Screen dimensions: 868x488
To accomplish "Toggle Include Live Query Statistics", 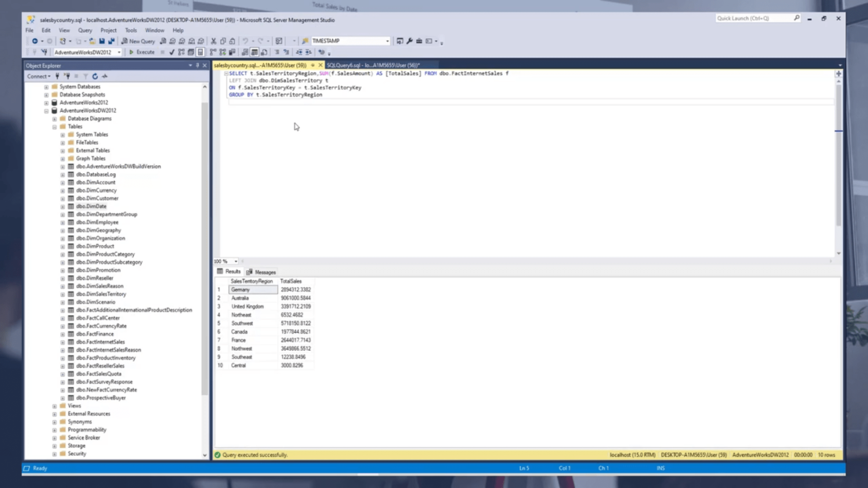I will (223, 52).
